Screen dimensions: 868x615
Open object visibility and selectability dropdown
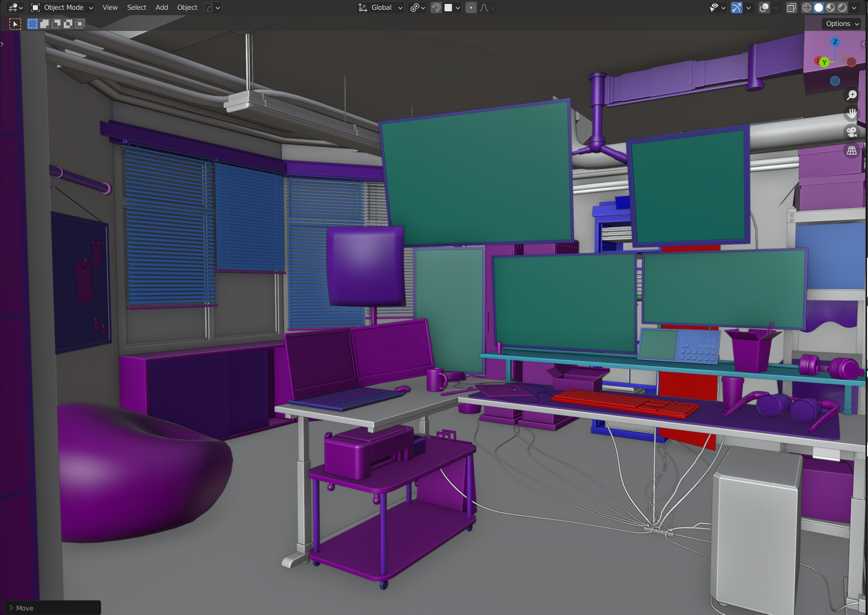coord(717,7)
